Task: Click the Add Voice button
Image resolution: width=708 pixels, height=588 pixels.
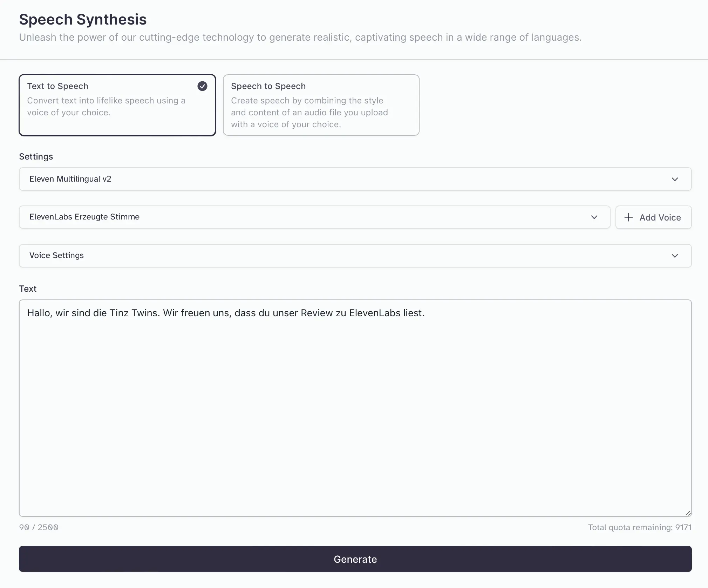Action: (653, 217)
